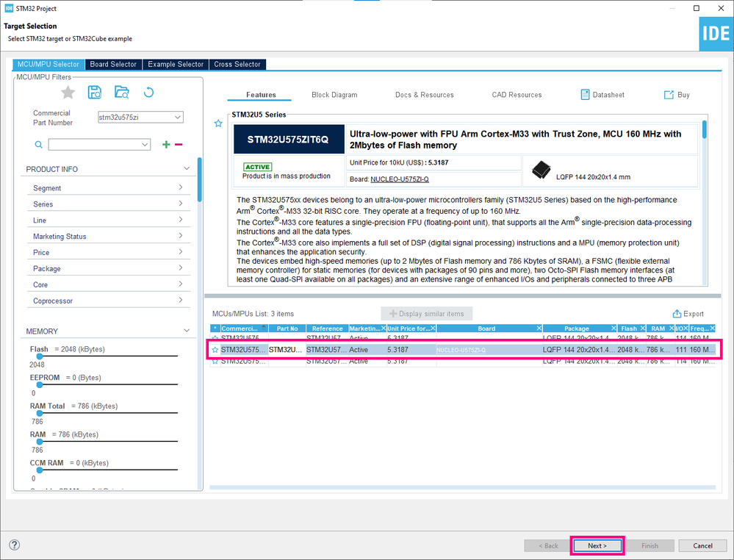This screenshot has width=734, height=560.
Task: Star the highlighted STM32U575 row
Action: 215,350
